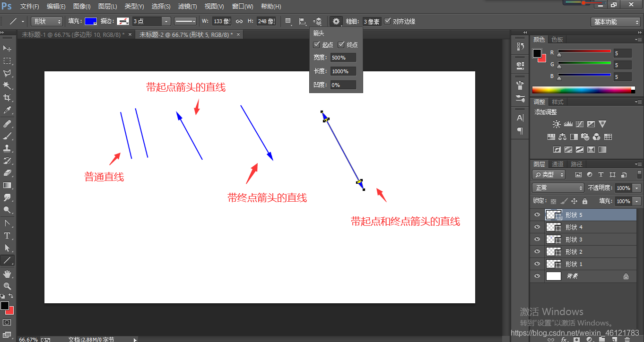Viewport: 644px width, 342px height.
Task: Select the Clone Stamp tool
Action: (8, 148)
